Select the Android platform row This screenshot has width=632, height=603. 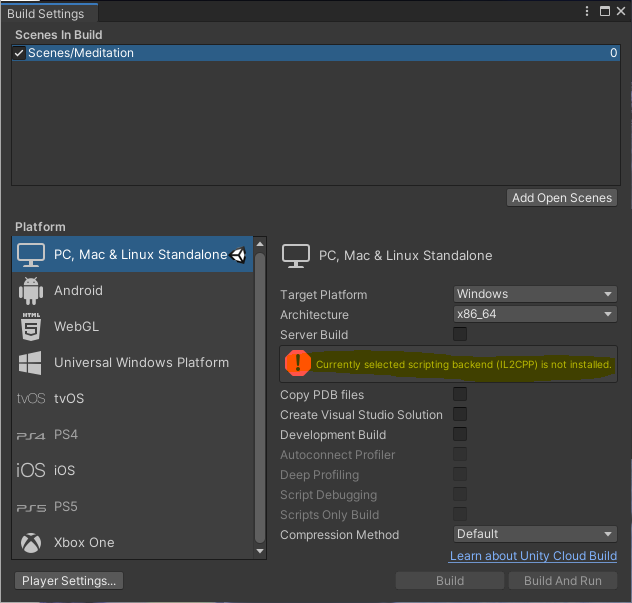tap(133, 291)
